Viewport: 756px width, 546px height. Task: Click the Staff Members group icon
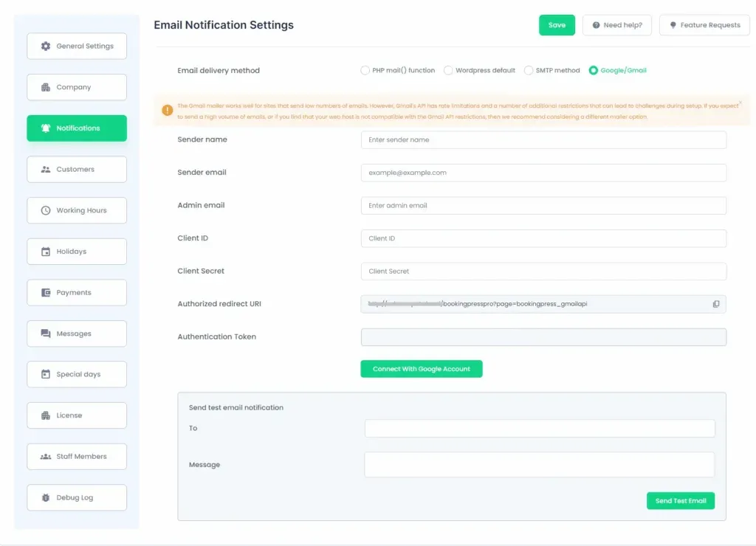click(45, 457)
